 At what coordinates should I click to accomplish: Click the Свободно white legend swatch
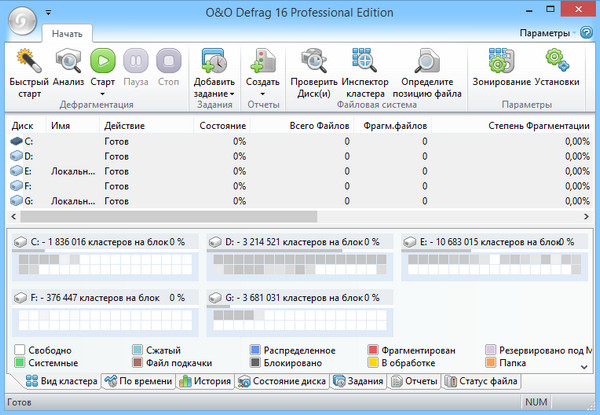click(20, 350)
